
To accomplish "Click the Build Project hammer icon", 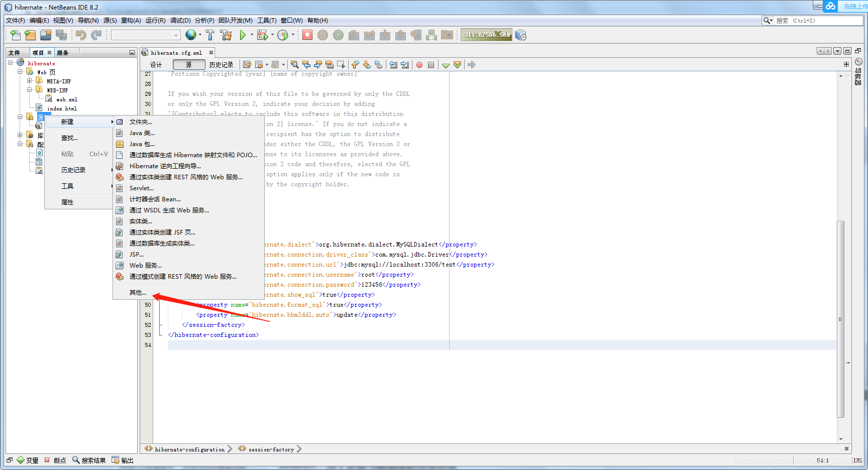I will coord(210,35).
